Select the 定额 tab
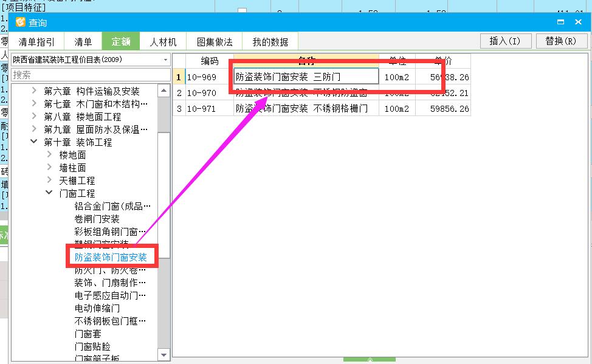The image size is (592, 364). click(x=121, y=41)
